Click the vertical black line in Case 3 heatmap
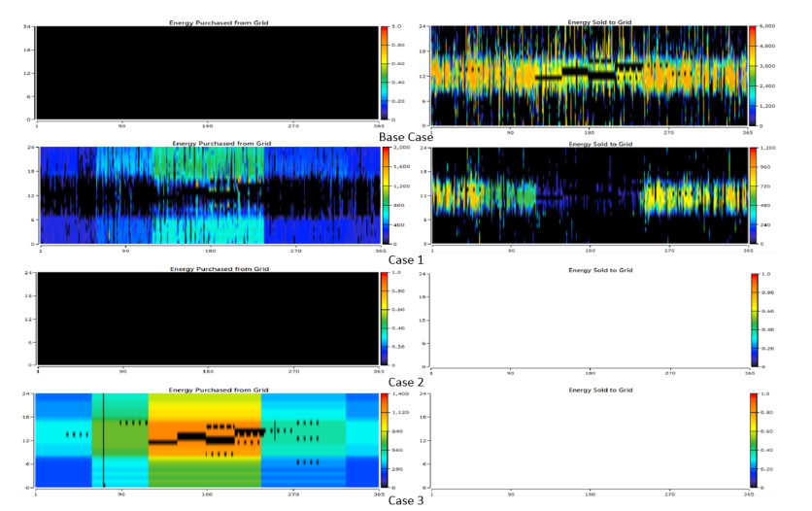 (x=103, y=440)
